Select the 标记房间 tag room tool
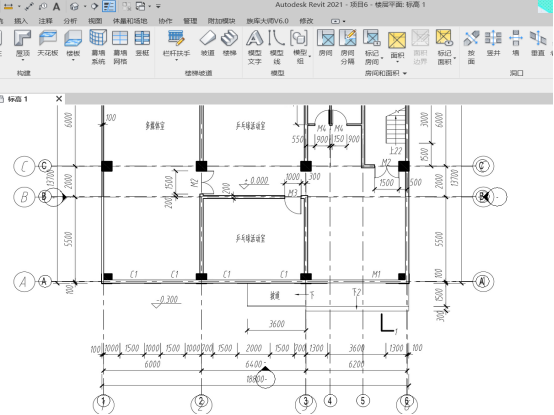The width and height of the screenshot is (554, 415). (x=372, y=47)
